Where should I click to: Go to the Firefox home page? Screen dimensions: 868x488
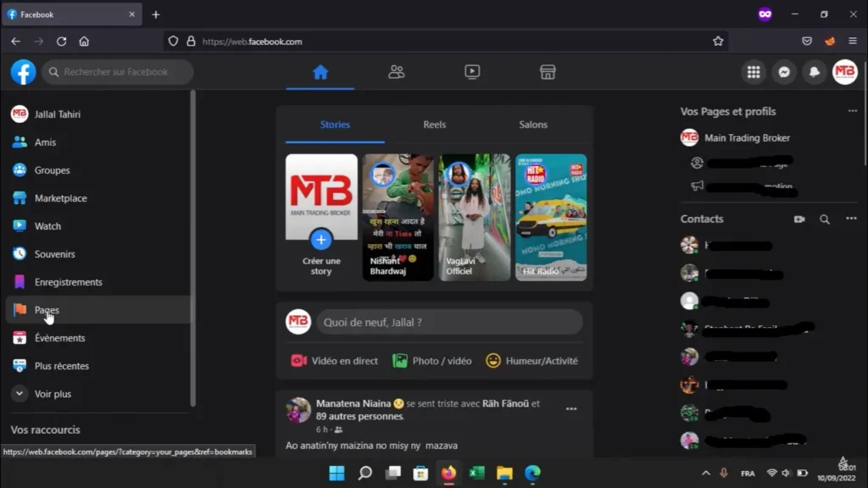pos(84,42)
